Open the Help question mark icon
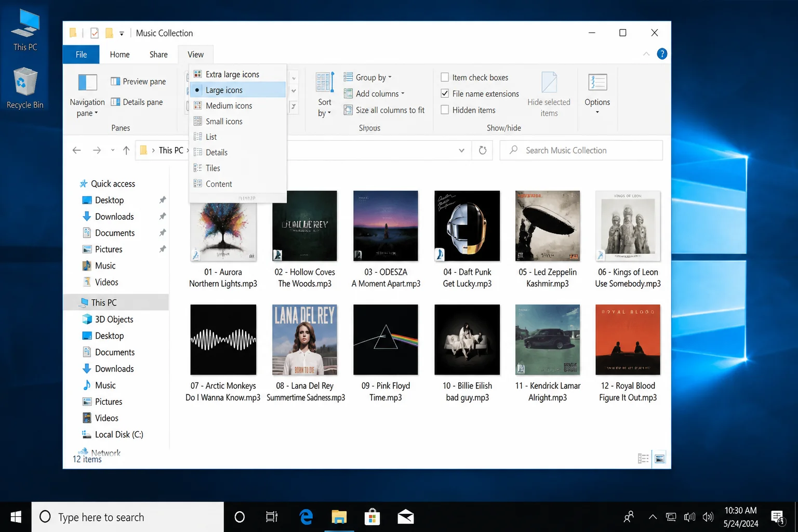 662,54
